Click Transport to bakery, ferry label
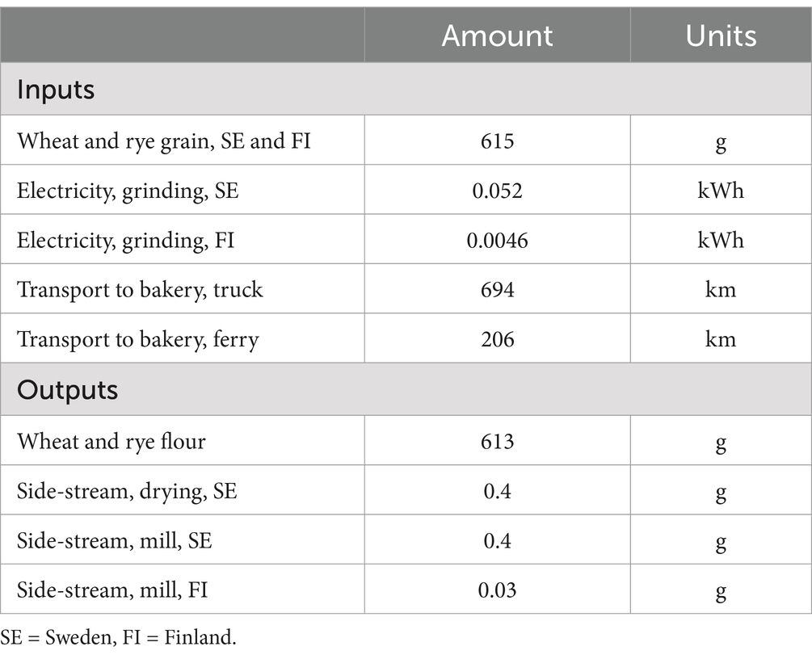Screen dimensions: 812x659 137,339
